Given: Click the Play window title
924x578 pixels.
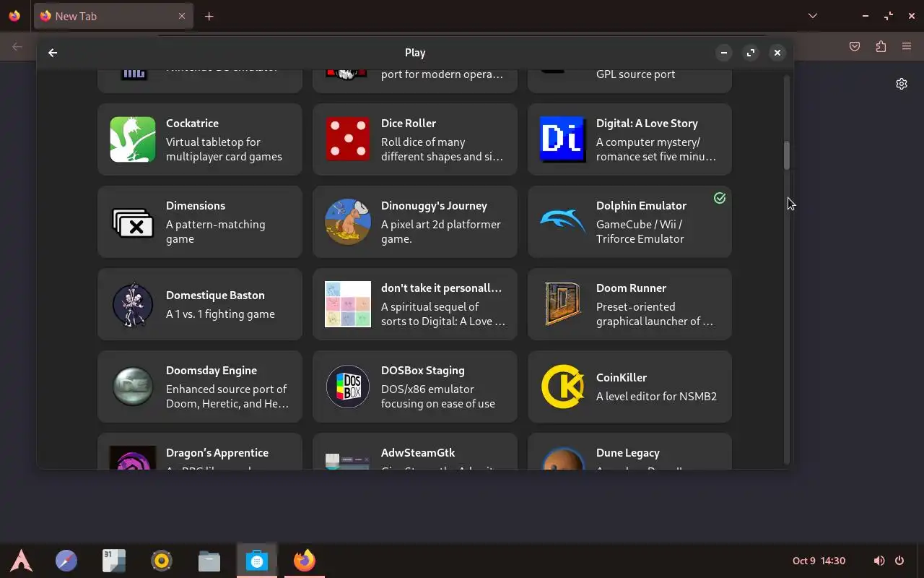Looking at the screenshot, I should coord(415,53).
